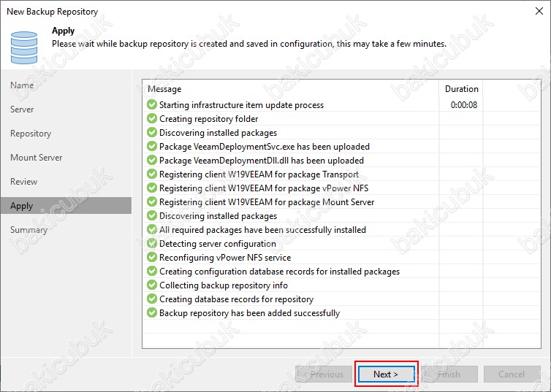Click check icon beside Creating configuration database records
Image resolution: width=551 pixels, height=392 pixels.
pyautogui.click(x=152, y=272)
